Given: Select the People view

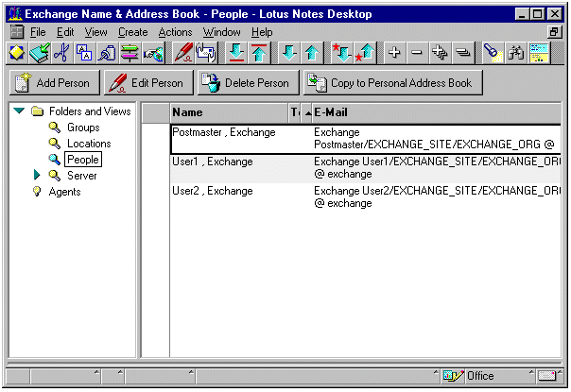Looking at the screenshot, I should 83,160.
